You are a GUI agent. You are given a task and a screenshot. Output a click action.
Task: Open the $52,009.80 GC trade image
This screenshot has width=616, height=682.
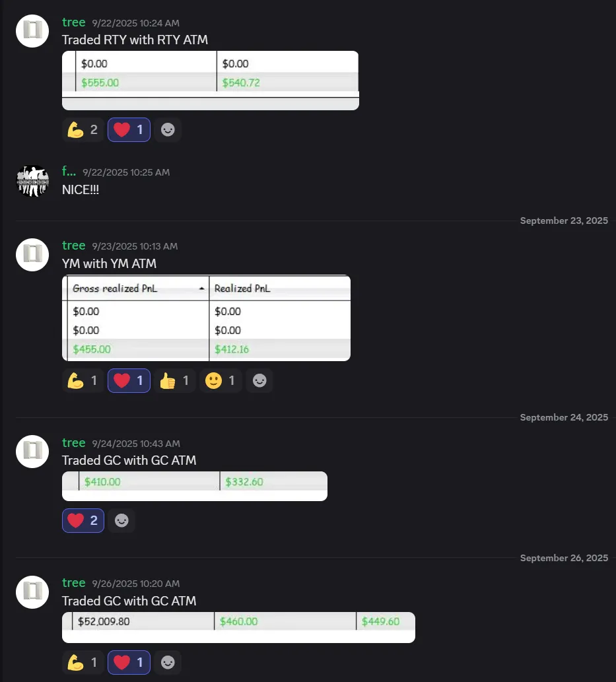pos(238,627)
